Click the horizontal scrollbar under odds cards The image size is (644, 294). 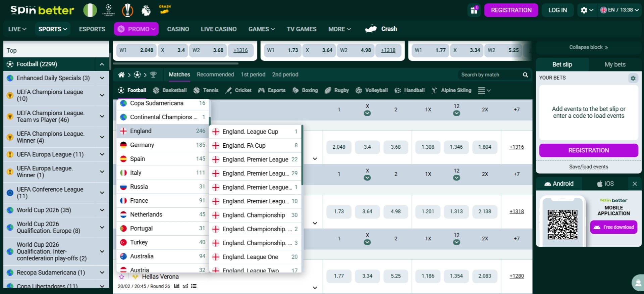click(x=176, y=63)
